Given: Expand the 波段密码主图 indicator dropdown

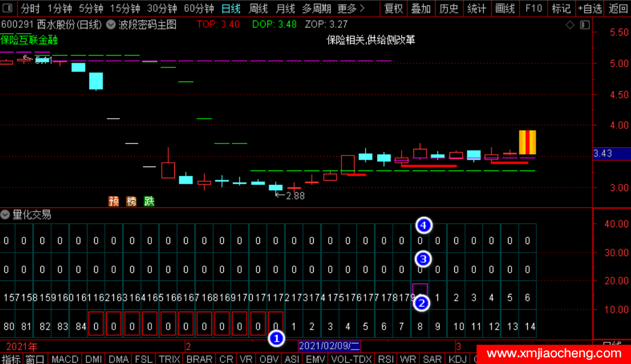Looking at the screenshot, I should pyautogui.click(x=111, y=25).
